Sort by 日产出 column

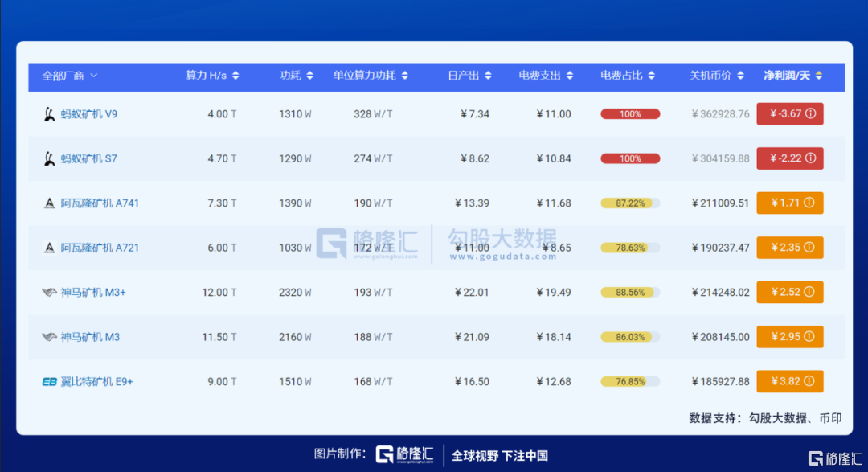pos(469,76)
